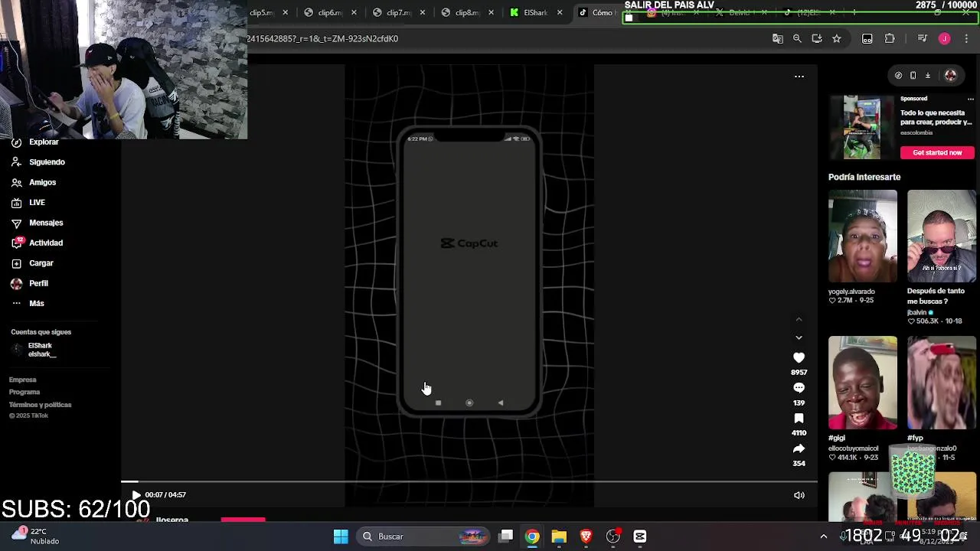Screen dimensions: 980x551
Task: Play the paused TikTok video
Action: coord(136,495)
